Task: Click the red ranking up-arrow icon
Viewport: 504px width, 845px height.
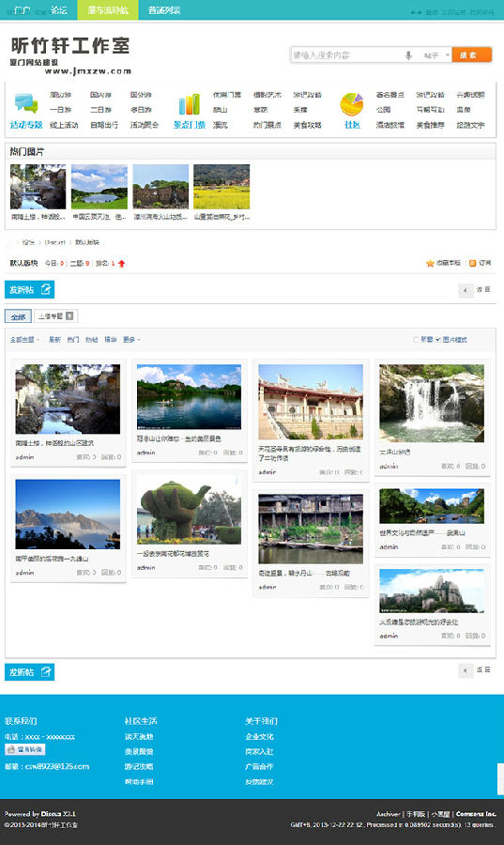Action: click(x=121, y=264)
